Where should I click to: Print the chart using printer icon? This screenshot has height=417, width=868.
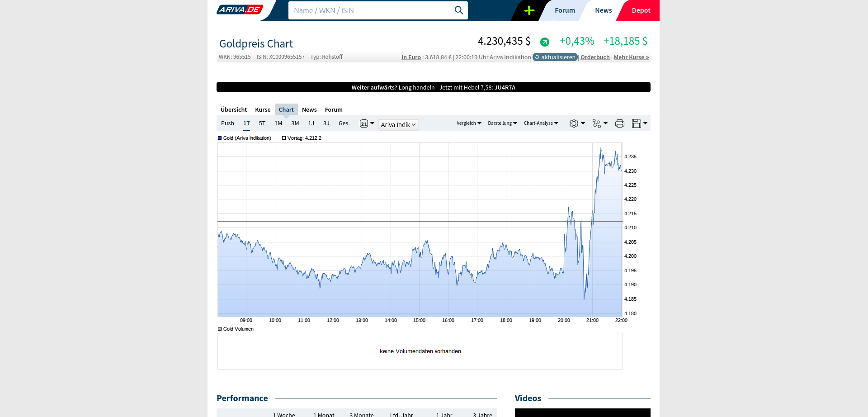(x=619, y=123)
